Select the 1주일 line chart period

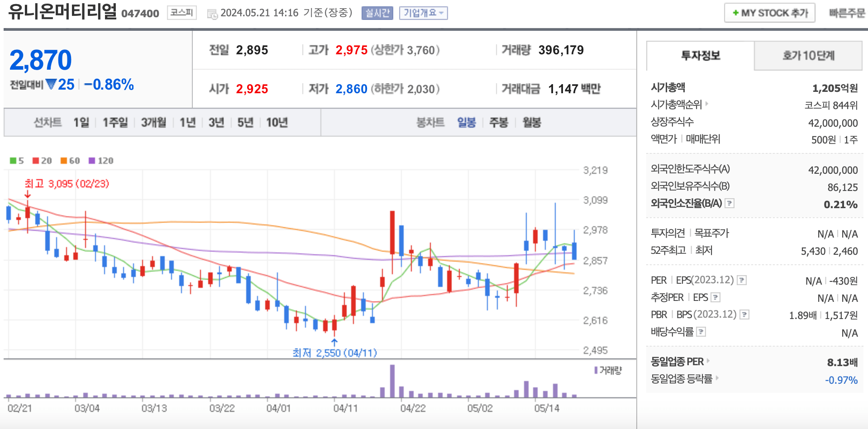tap(115, 123)
